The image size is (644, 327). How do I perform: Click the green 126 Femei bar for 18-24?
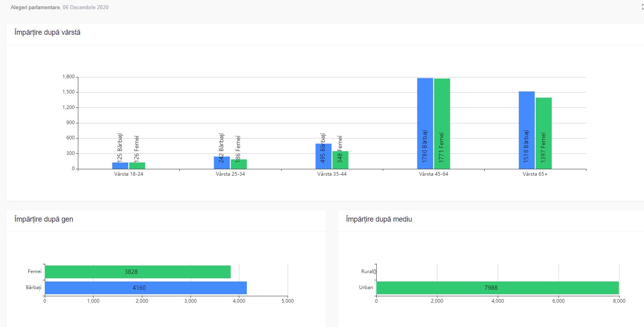pyautogui.click(x=137, y=166)
